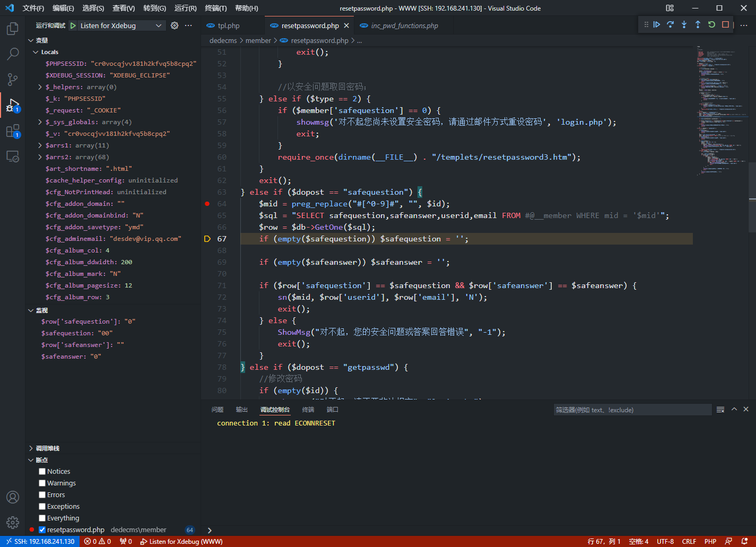756x547 pixels.
Task: Click the Restart debug session icon
Action: pyautogui.click(x=712, y=24)
